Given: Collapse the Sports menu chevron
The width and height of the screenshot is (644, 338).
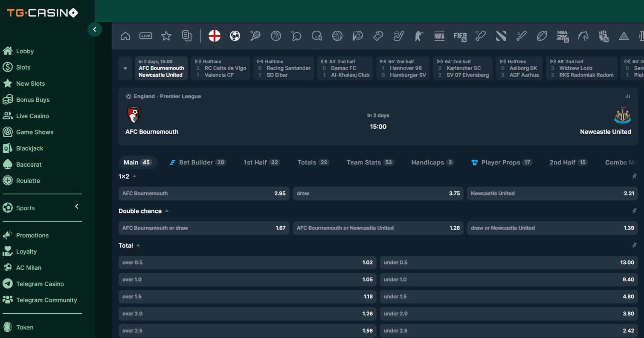Looking at the screenshot, I should click(x=77, y=206).
